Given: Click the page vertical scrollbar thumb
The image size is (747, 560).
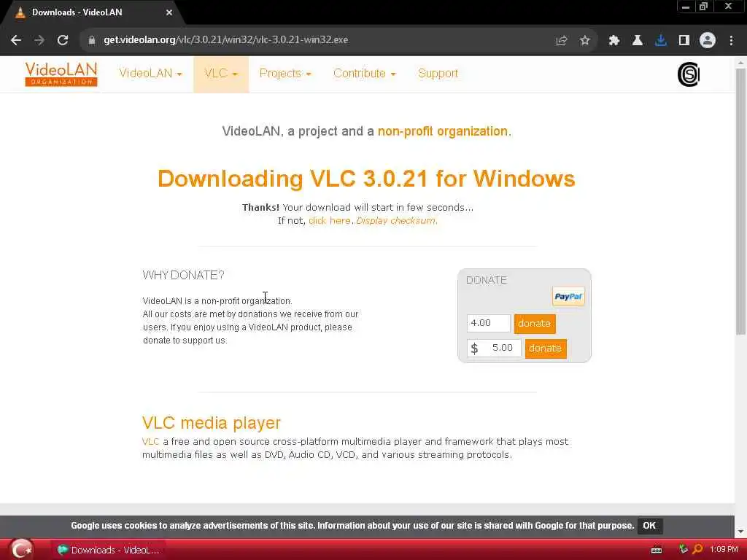Looking at the screenshot, I should pyautogui.click(x=740, y=201).
